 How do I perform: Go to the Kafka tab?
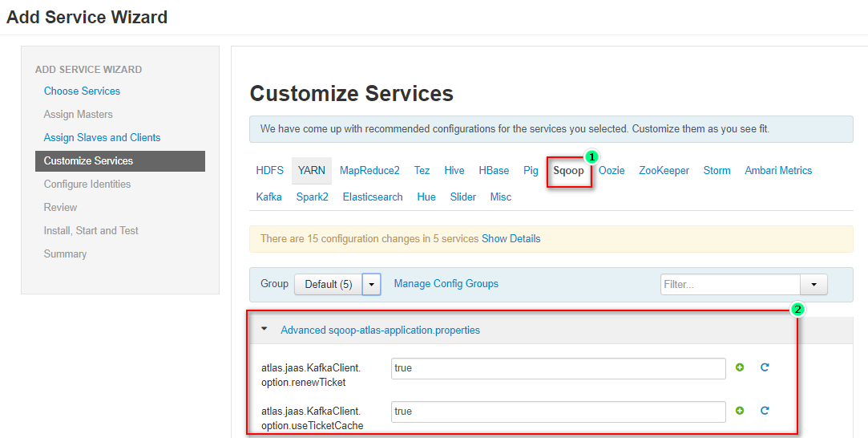pyautogui.click(x=269, y=197)
